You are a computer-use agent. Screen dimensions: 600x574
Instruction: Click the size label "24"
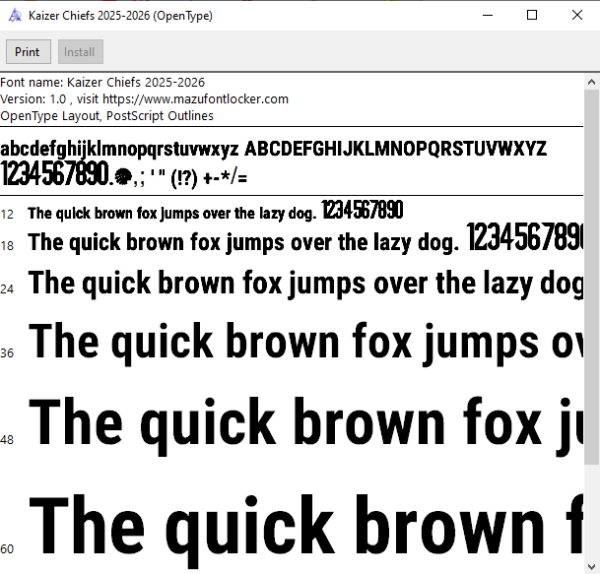(x=7, y=289)
